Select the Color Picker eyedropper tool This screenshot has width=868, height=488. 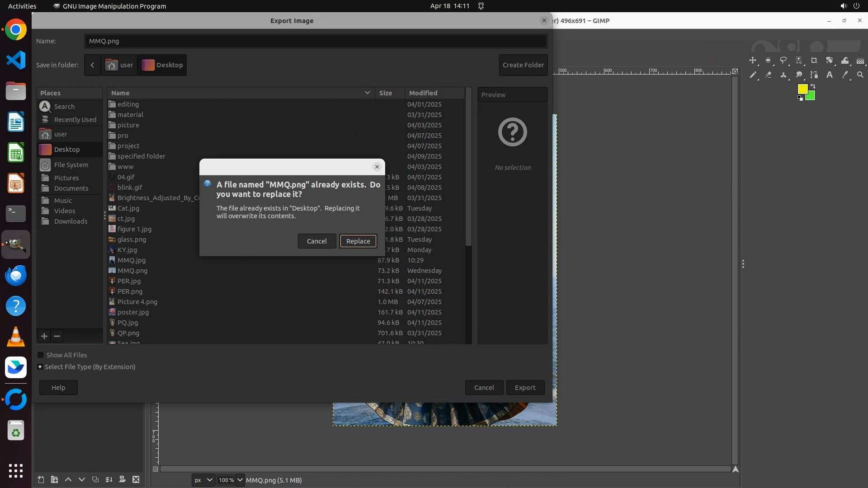845,75
